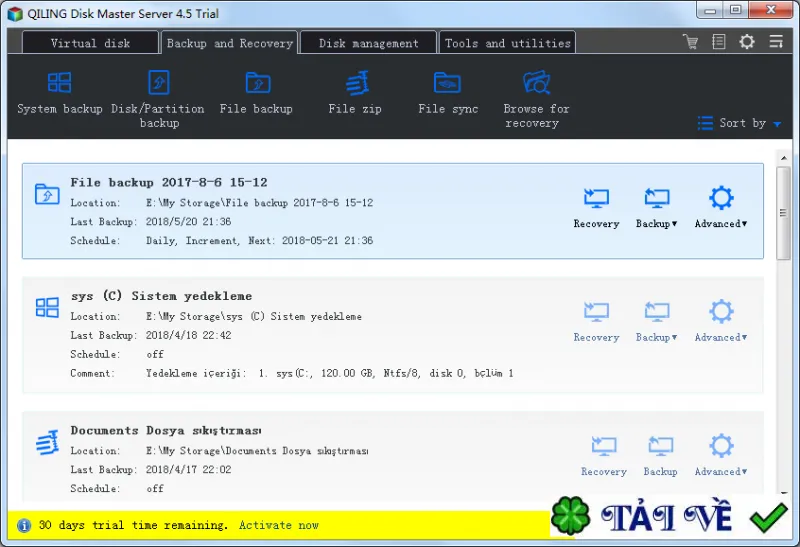Select the Documents Dosya sıkıştırması task icon
Image resolution: width=800 pixels, height=547 pixels.
click(x=47, y=442)
